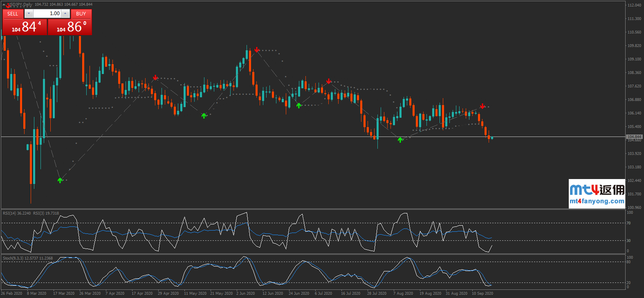Screen dimensions: 644x298
Task: Click the red down arrow in early July 2020
Action: [x=329, y=81]
